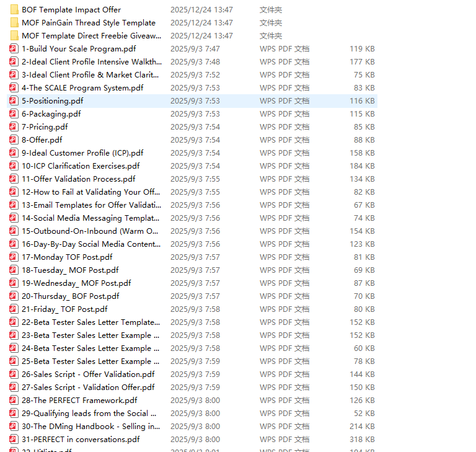Image resolution: width=476 pixels, height=452 pixels.
Task: Click 21-Friday_ TOF Post.pdf file name
Action: pos(64,309)
